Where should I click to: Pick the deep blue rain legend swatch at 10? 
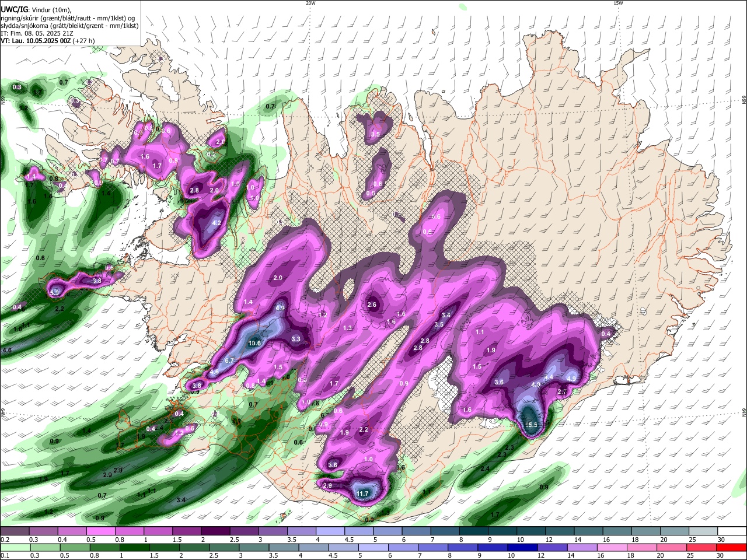pos(522,547)
